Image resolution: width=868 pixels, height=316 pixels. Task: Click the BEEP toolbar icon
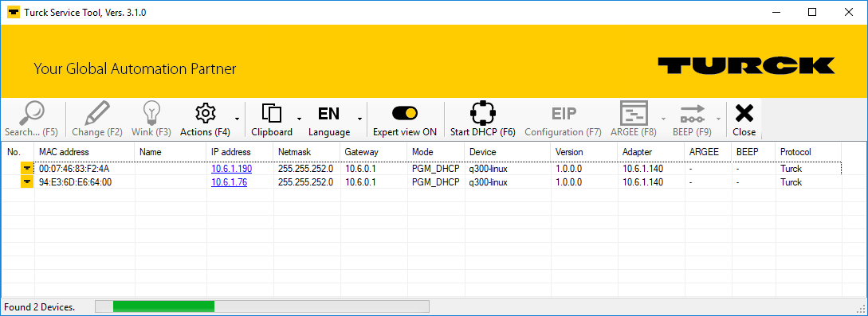[692, 113]
